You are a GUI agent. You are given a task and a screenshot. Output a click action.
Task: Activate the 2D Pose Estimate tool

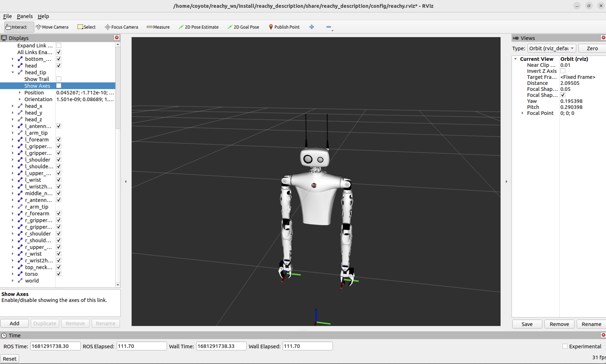coord(198,27)
